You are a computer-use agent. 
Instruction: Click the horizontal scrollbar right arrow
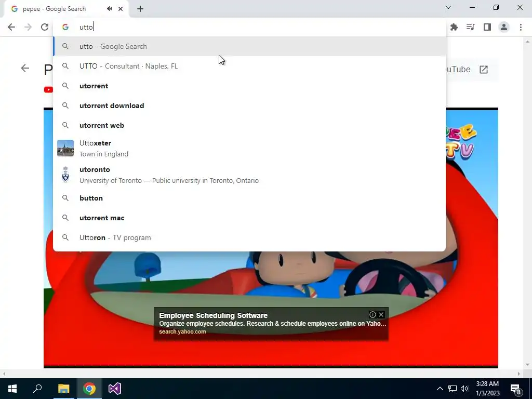coord(518,374)
